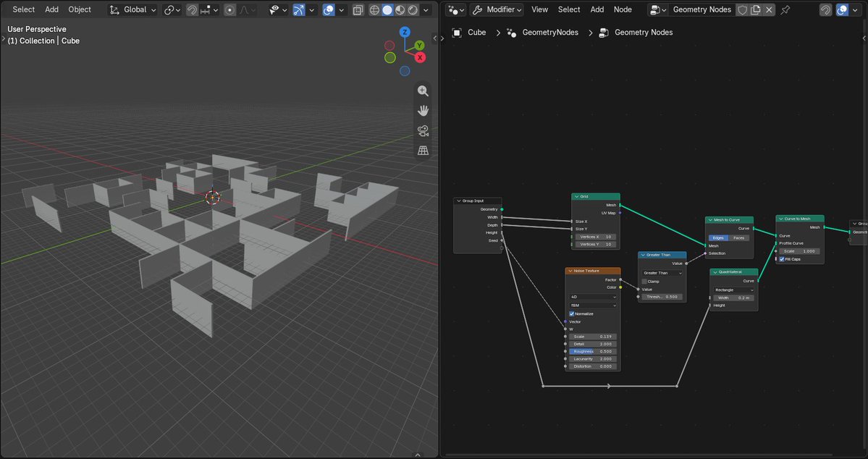Switch to orthographic view using grid icon
Image resolution: width=868 pixels, height=459 pixels.
click(x=423, y=151)
